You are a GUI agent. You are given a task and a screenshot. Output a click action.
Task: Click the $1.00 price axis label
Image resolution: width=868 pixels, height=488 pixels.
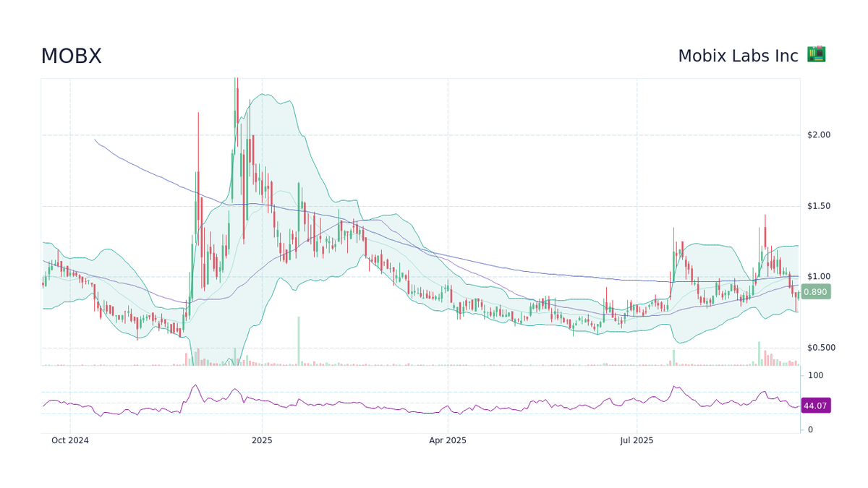point(819,277)
